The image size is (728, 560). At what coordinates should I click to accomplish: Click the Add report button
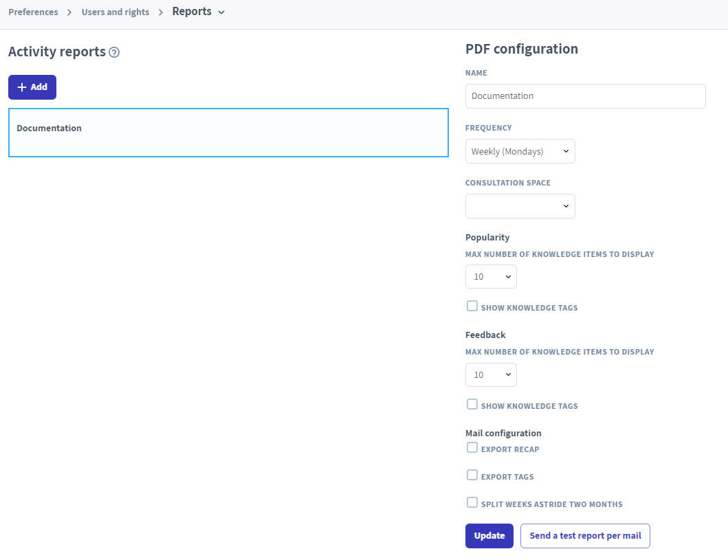(x=32, y=87)
